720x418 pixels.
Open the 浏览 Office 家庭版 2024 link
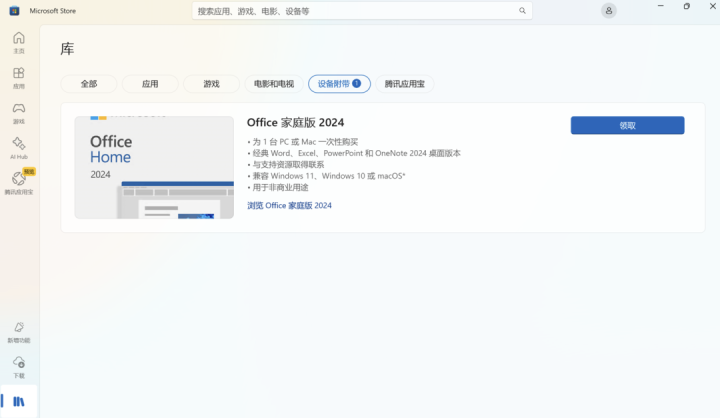pos(289,205)
